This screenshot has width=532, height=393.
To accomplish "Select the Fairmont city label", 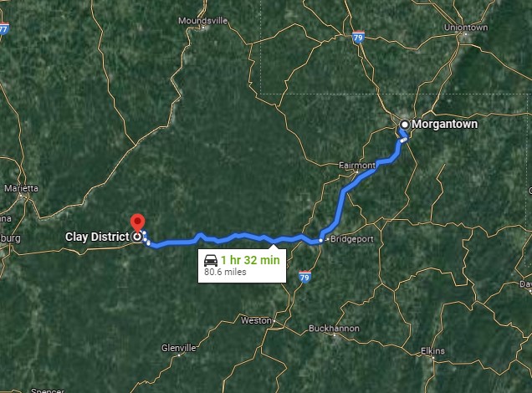I will [357, 166].
